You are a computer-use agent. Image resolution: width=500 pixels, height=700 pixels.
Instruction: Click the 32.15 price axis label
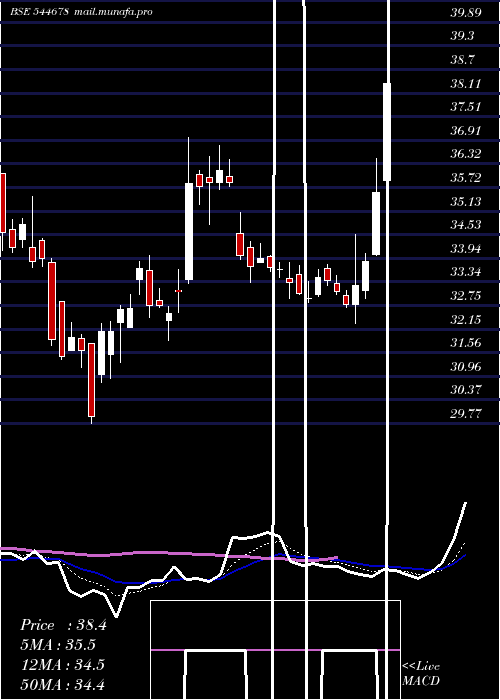[466, 320]
